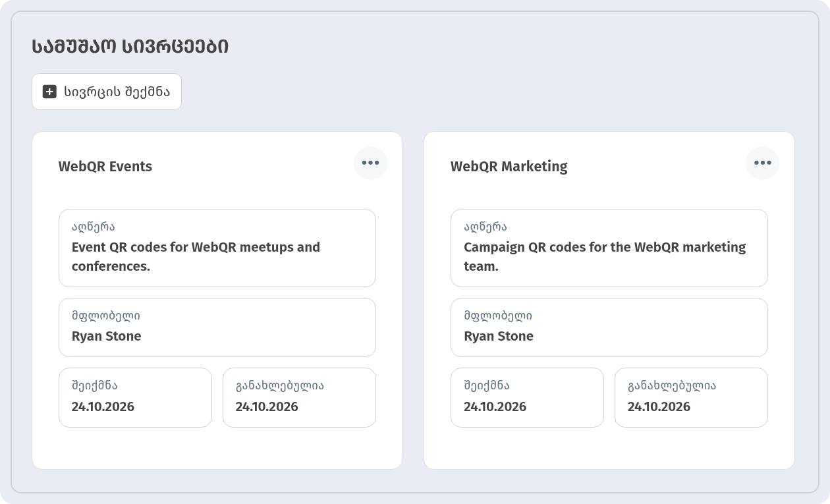Open the WebQR Marketing options menu
The width and height of the screenshot is (830, 504).
pyautogui.click(x=762, y=163)
